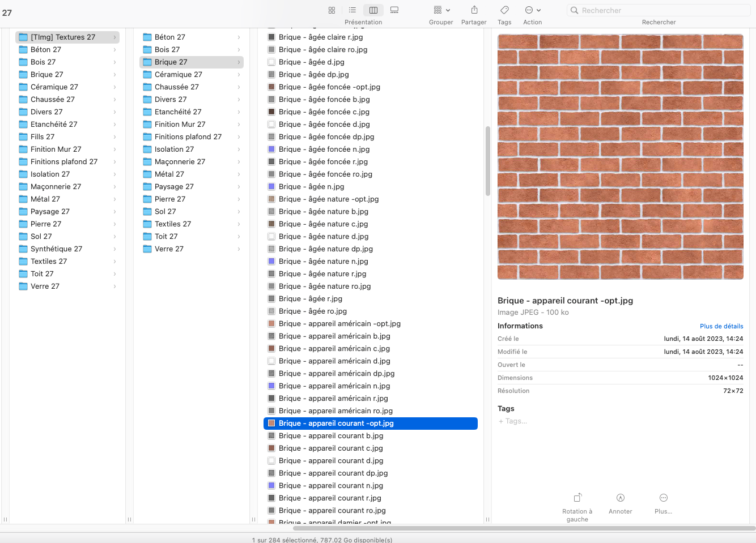The width and height of the screenshot is (756, 543).
Task: Expand chevron beside Toit 27 first column
Action: (x=114, y=274)
